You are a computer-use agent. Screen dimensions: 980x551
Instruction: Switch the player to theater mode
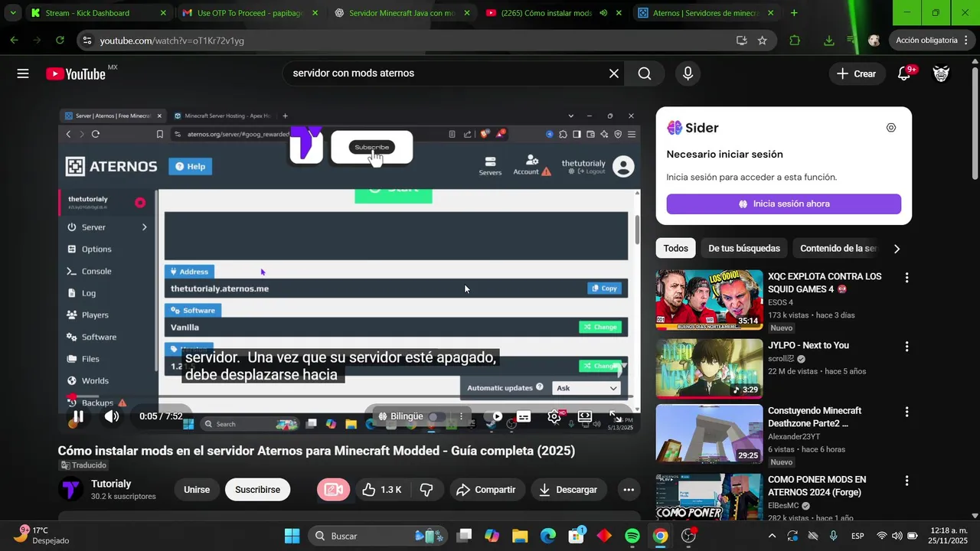coord(585,416)
